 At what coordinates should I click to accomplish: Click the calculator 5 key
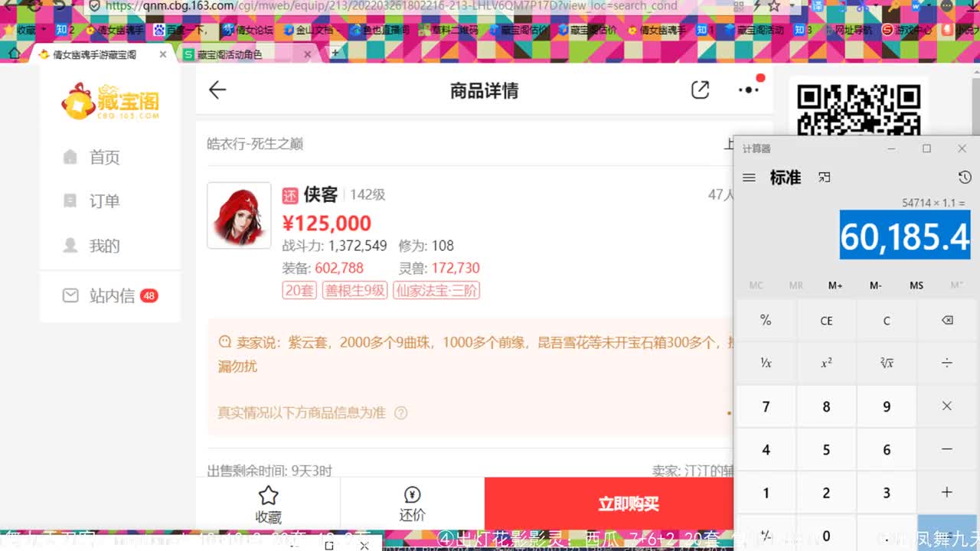click(x=826, y=449)
